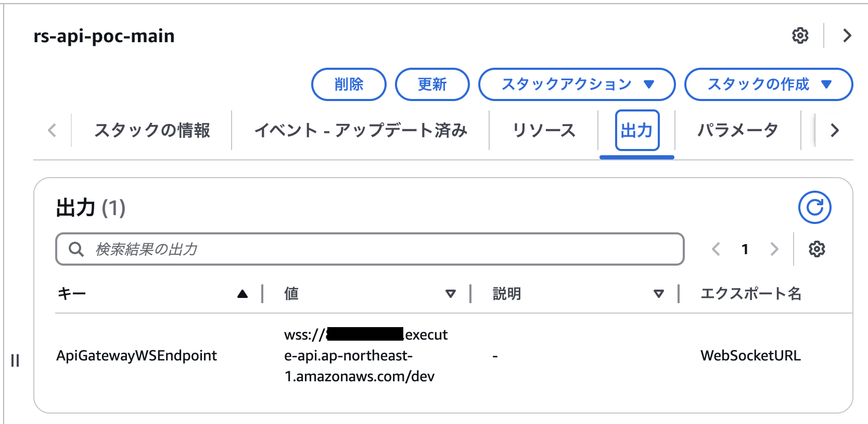Screen dimensions: 868x424
Task: Toggle sort on the 説明 column
Action: 659,293
